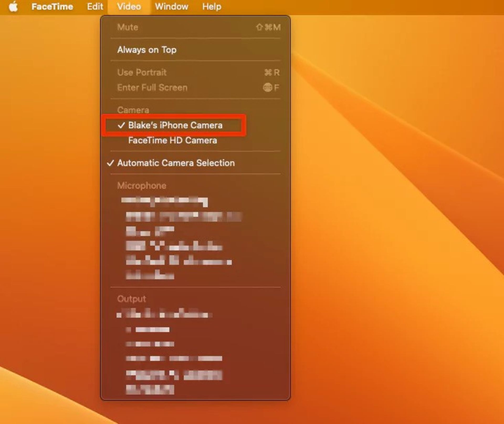Select Enter Full Screen
This screenshot has width=504, height=424.
point(195,87)
